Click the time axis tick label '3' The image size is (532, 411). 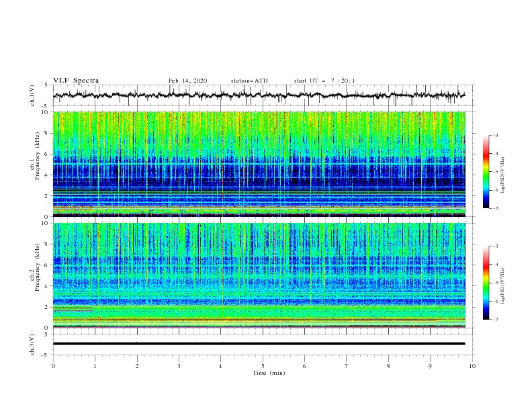click(179, 366)
